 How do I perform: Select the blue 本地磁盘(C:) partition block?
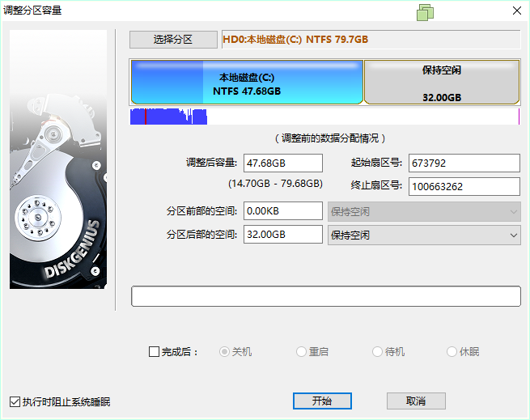point(247,82)
